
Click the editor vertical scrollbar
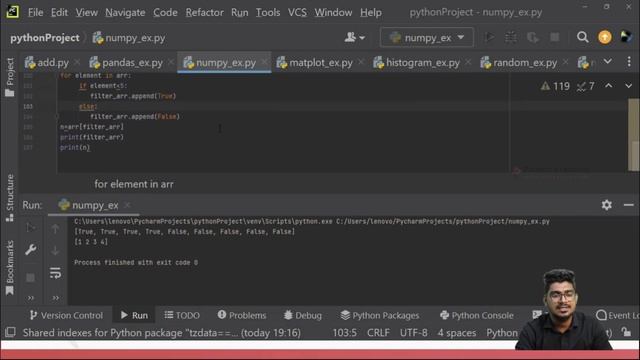tap(633, 135)
